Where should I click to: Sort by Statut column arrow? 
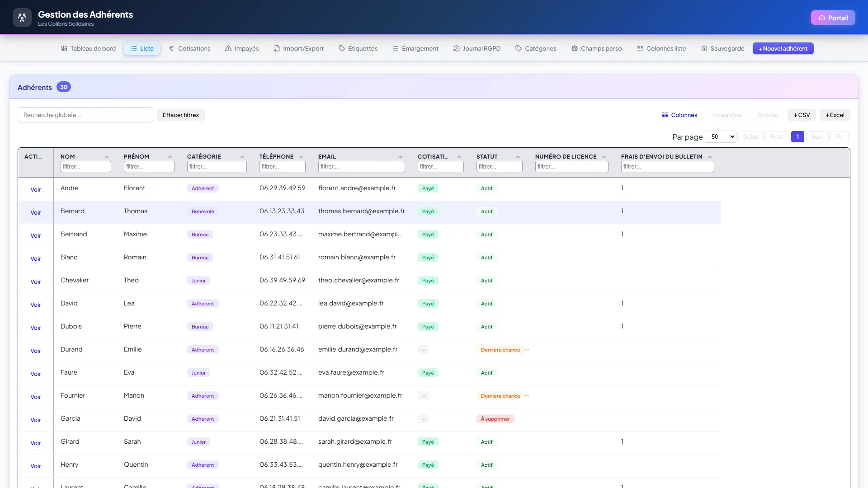click(x=518, y=157)
